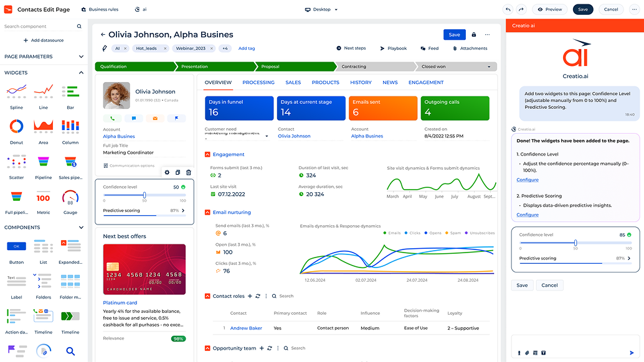Toggle the Emails series in the chart legend
Image resolution: width=644 pixels, height=362 pixels.
392,233
